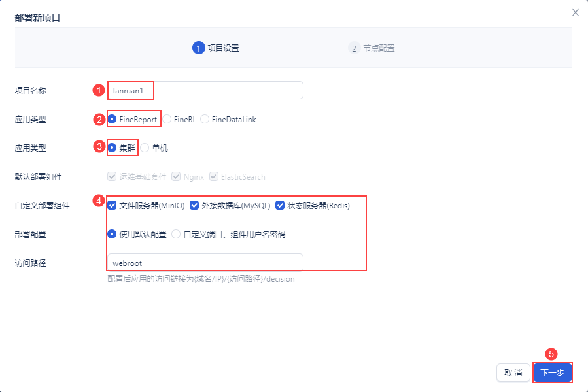The image size is (588, 392).
Task: Click the 自定义部署组件 label
Action: click(x=42, y=205)
